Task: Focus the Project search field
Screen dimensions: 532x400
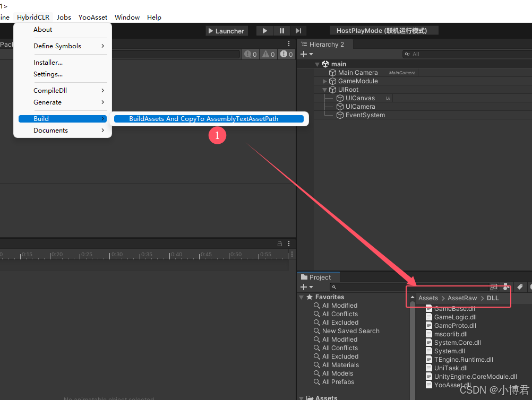Action: pyautogui.click(x=409, y=287)
